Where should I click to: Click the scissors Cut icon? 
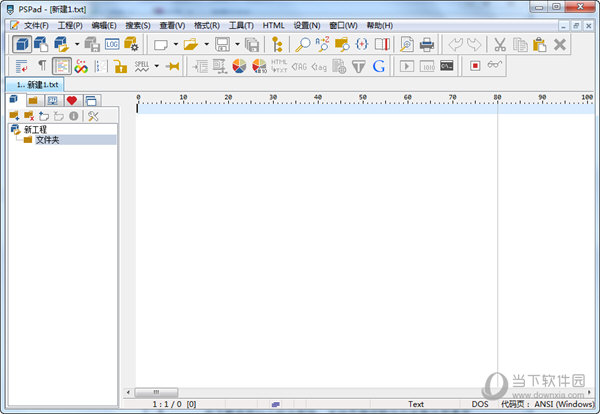click(x=500, y=44)
